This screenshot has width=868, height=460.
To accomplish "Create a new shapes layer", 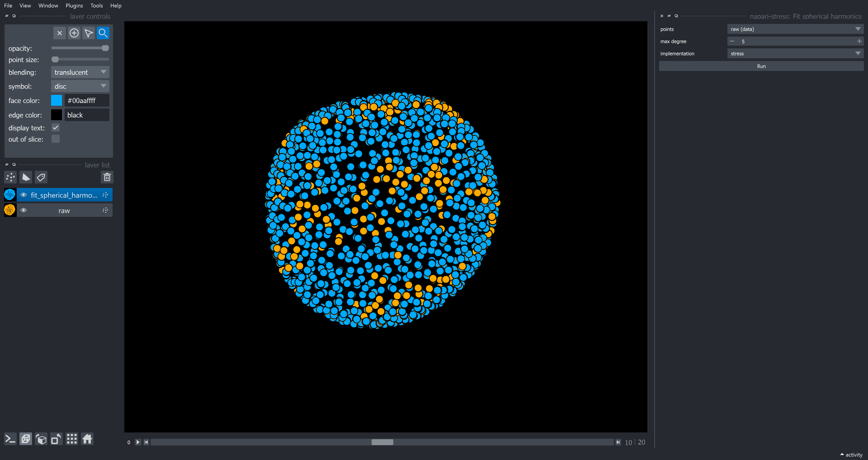I will 26,177.
